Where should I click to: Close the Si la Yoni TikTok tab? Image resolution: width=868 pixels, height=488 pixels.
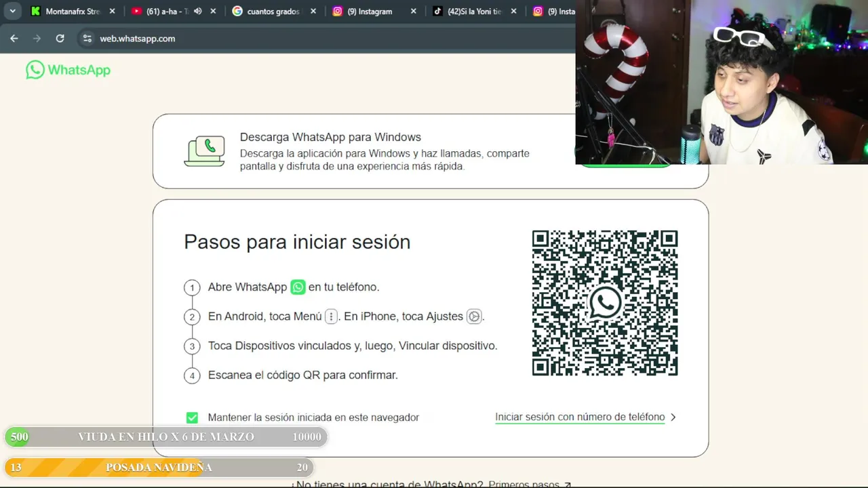point(513,11)
